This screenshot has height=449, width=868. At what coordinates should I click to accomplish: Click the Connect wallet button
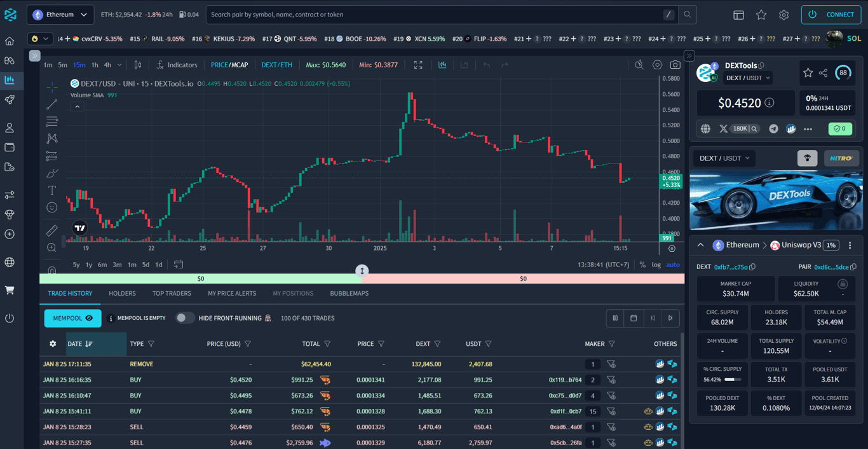831,15
